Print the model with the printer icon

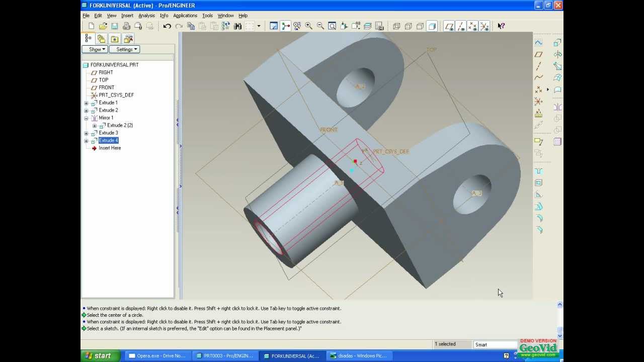[126, 26]
